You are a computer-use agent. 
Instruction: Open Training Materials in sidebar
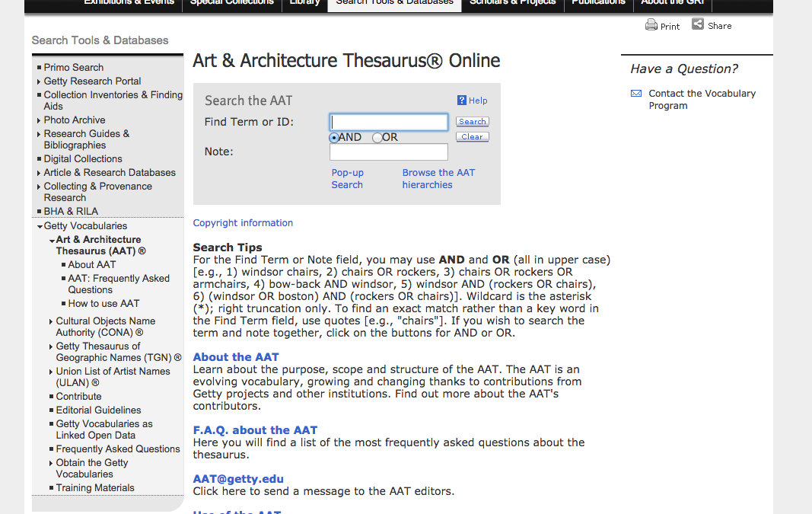[95, 487]
